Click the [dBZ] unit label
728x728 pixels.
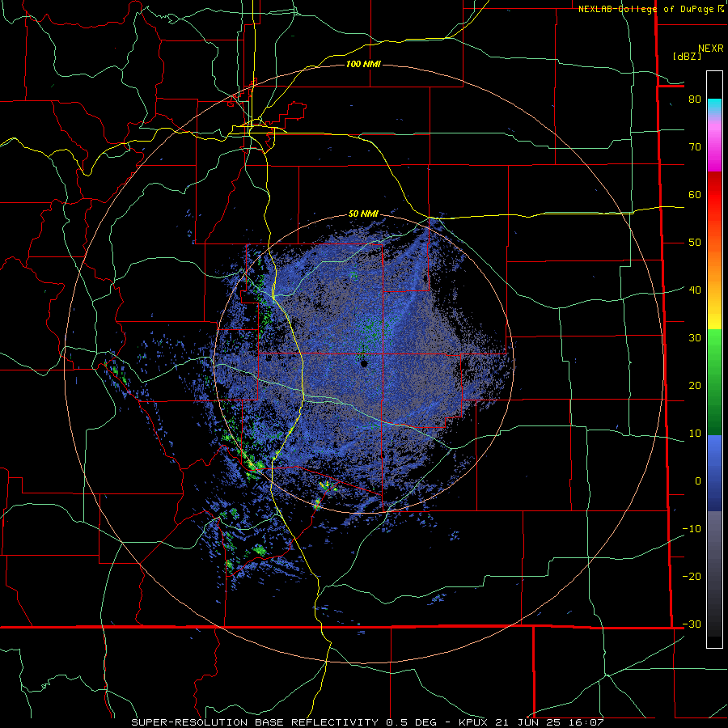click(x=688, y=56)
